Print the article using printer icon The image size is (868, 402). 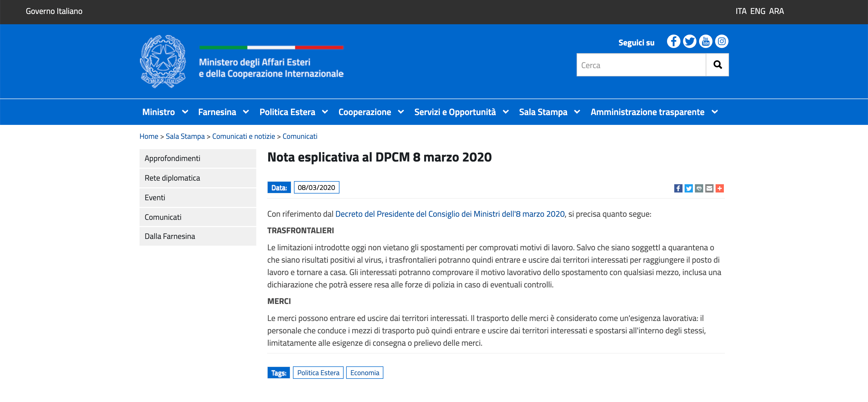click(x=699, y=188)
